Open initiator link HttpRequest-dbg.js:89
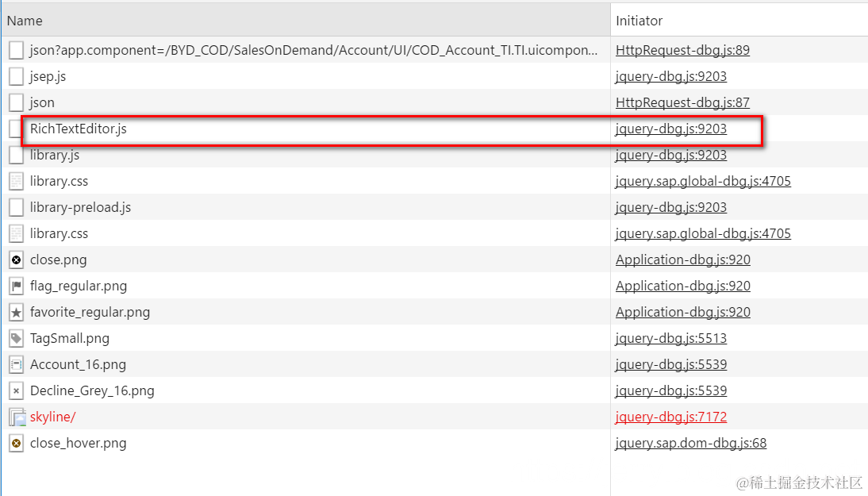Image resolution: width=868 pixels, height=496 pixels. click(x=682, y=50)
